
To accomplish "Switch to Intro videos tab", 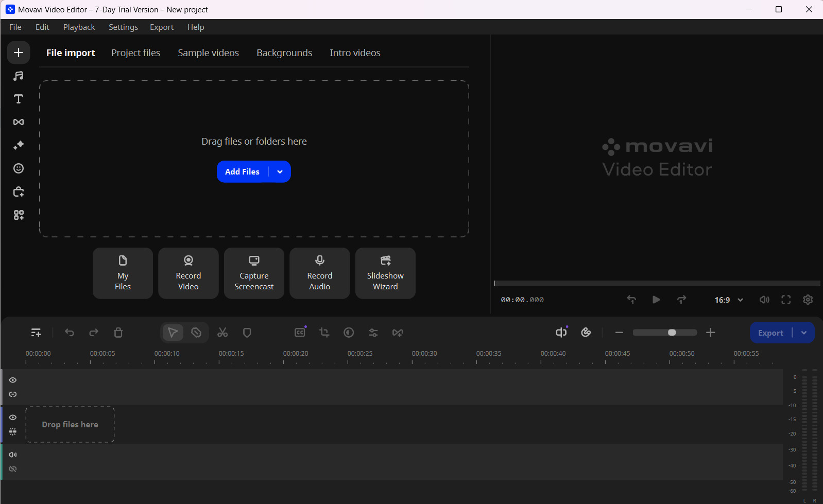I will click(355, 53).
